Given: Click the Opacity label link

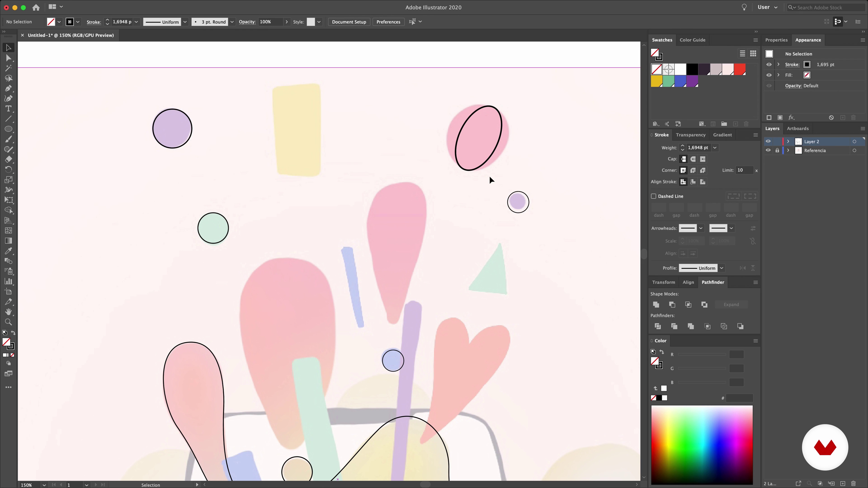Looking at the screenshot, I should 247,22.
